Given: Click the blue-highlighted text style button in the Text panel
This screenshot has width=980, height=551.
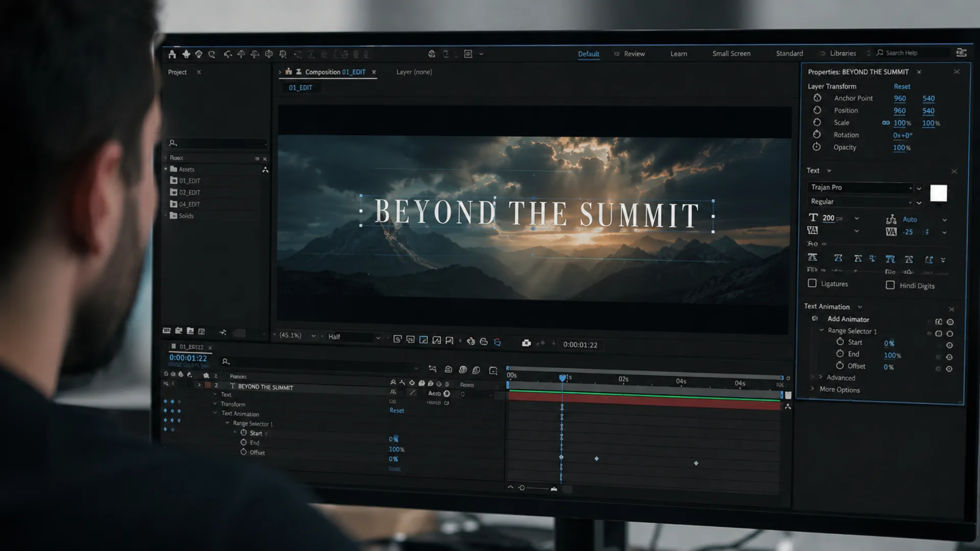Looking at the screenshot, I should tap(890, 259).
